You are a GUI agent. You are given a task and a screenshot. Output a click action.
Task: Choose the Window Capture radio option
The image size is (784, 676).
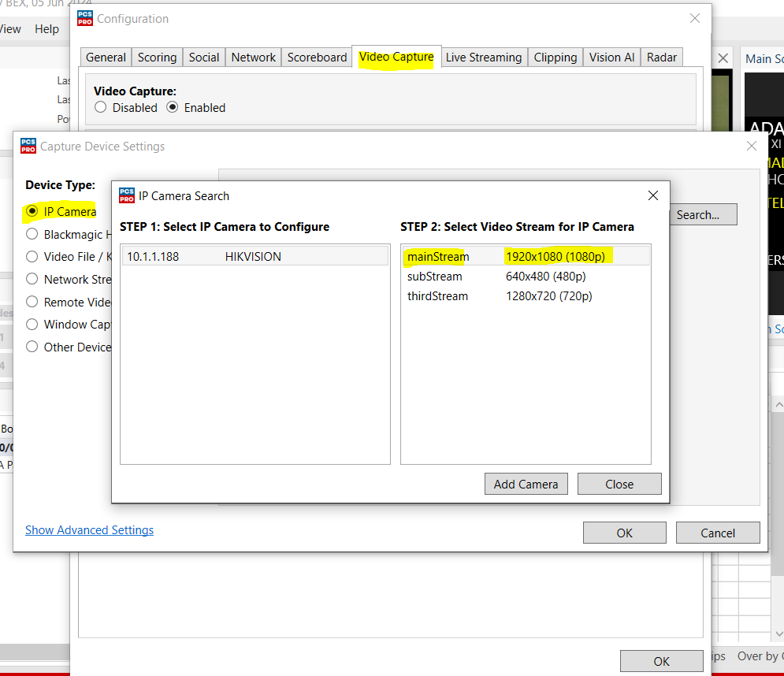pos(32,324)
